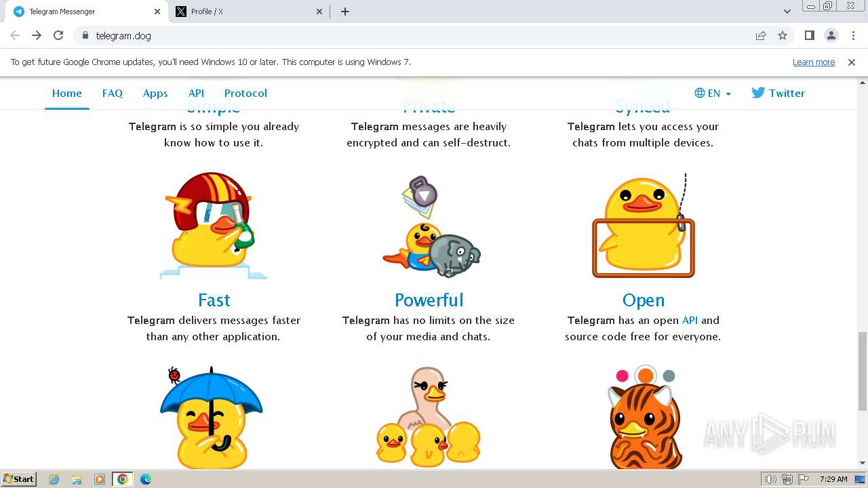Go back using the browser back arrow
This screenshot has width=868, height=488.
15,35
